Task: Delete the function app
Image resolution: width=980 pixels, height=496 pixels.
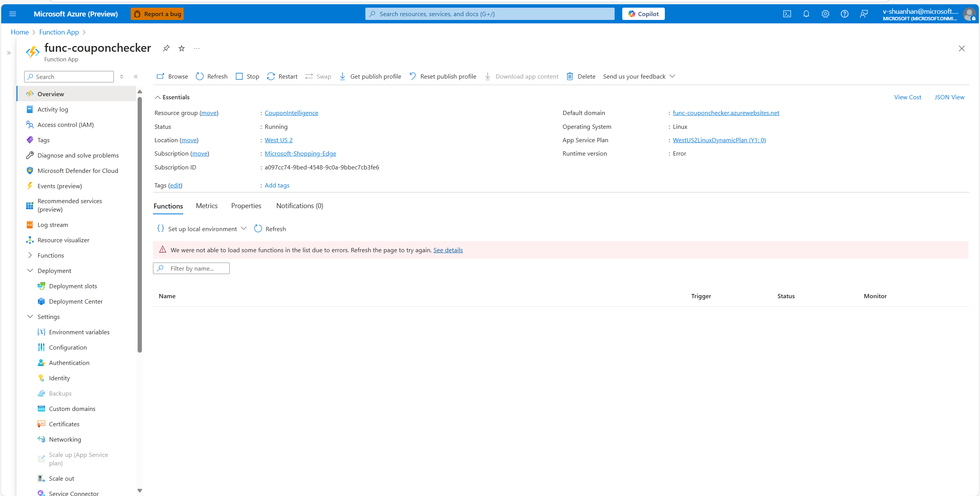Action: click(581, 76)
